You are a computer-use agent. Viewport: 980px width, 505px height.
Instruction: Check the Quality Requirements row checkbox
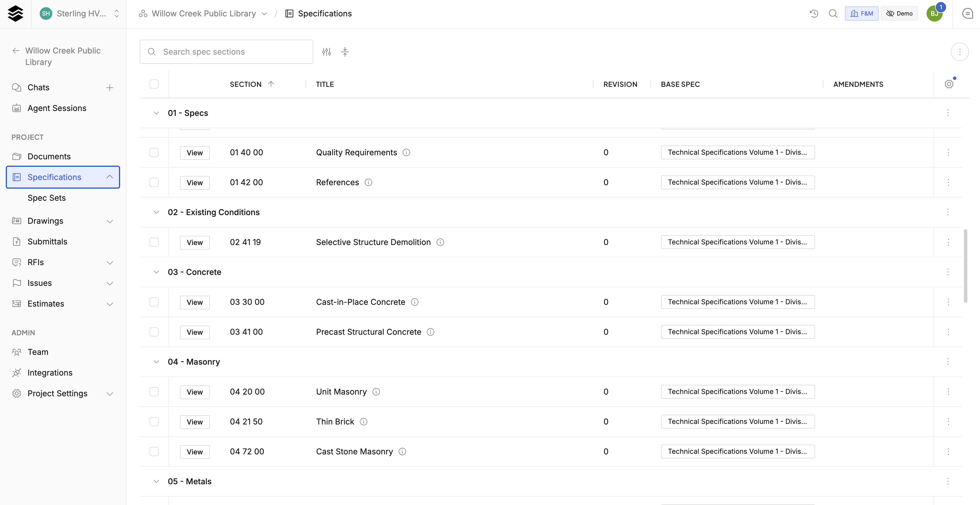click(x=154, y=153)
